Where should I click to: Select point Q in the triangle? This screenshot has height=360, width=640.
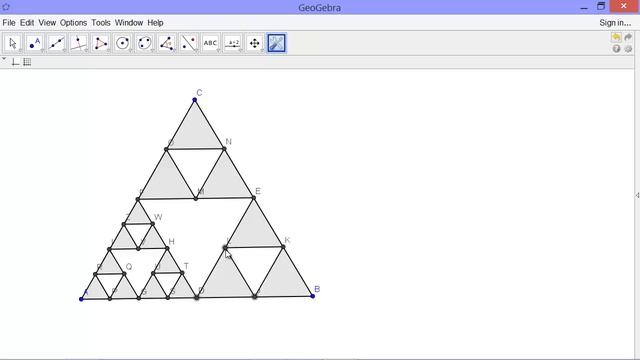pyautogui.click(x=124, y=273)
